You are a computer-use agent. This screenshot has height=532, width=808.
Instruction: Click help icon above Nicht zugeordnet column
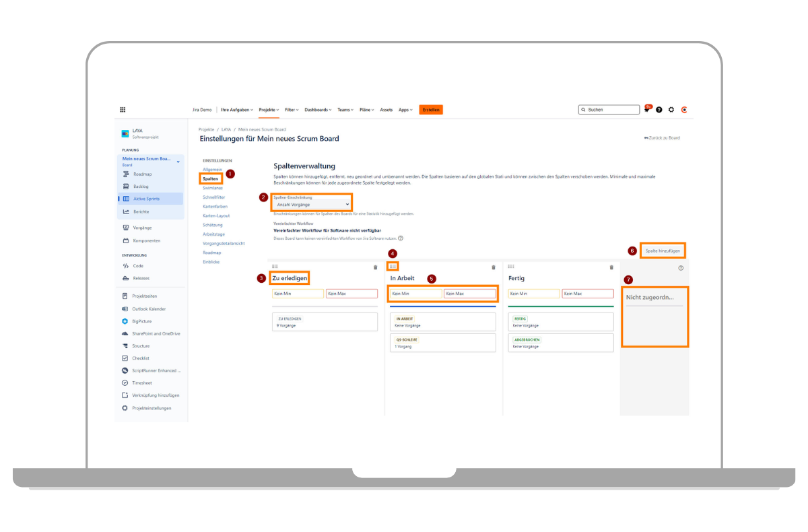click(681, 267)
